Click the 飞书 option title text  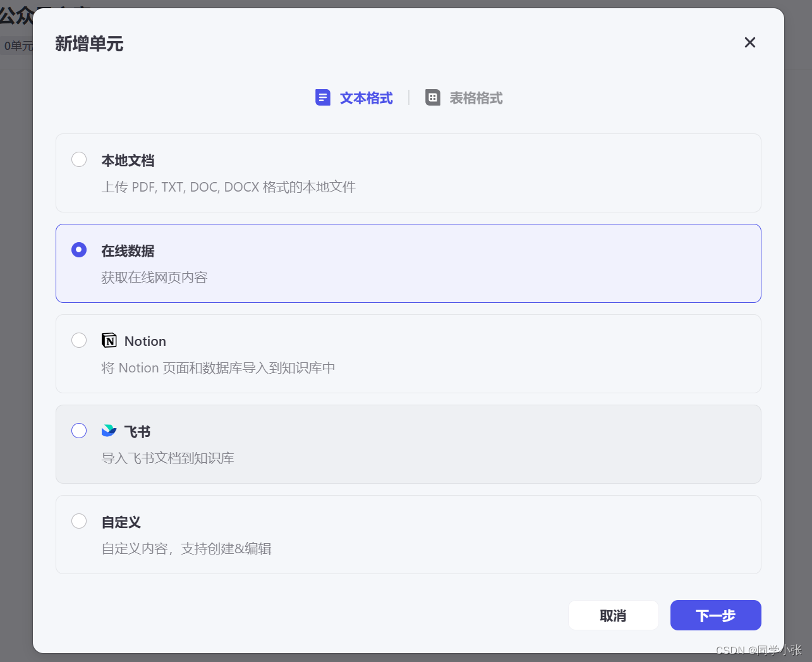coord(137,432)
